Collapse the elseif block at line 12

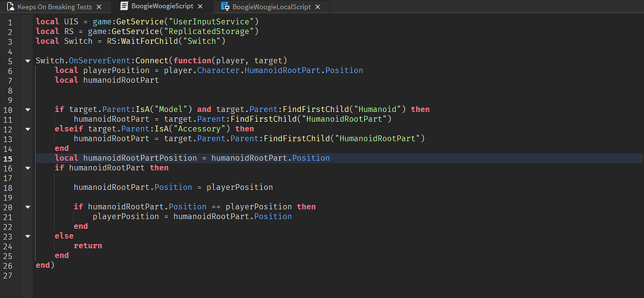click(28, 129)
